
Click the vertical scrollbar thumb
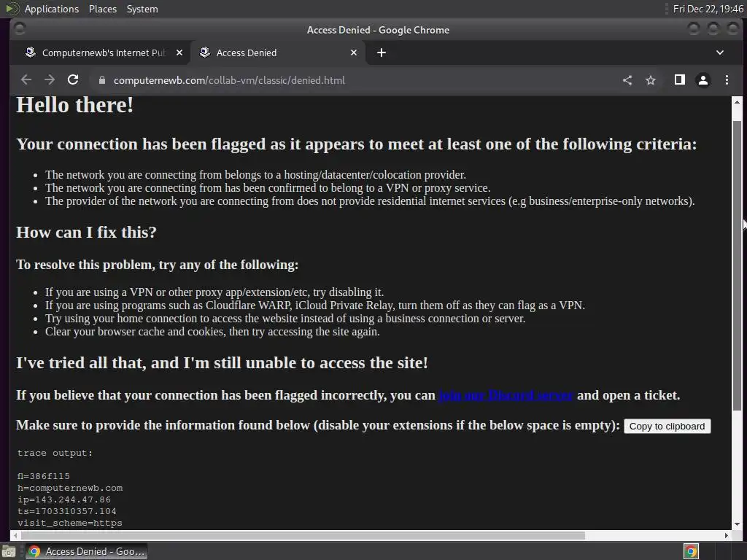pos(737,265)
